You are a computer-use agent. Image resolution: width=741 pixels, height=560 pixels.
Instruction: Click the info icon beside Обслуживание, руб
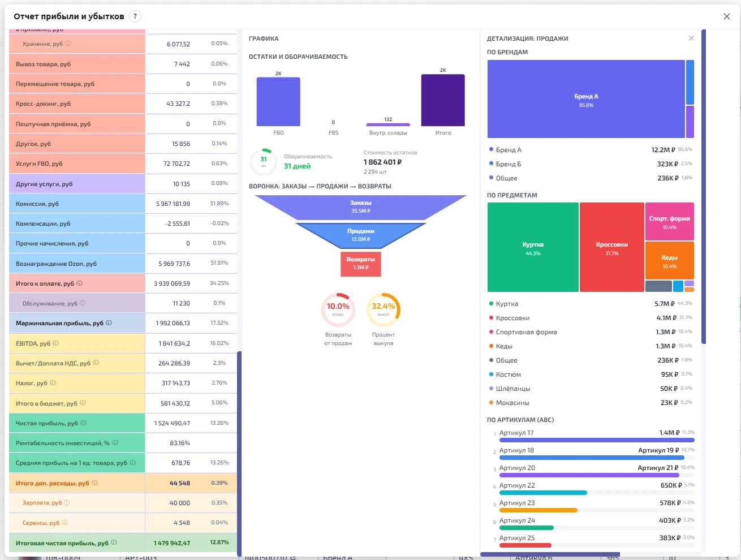click(83, 303)
